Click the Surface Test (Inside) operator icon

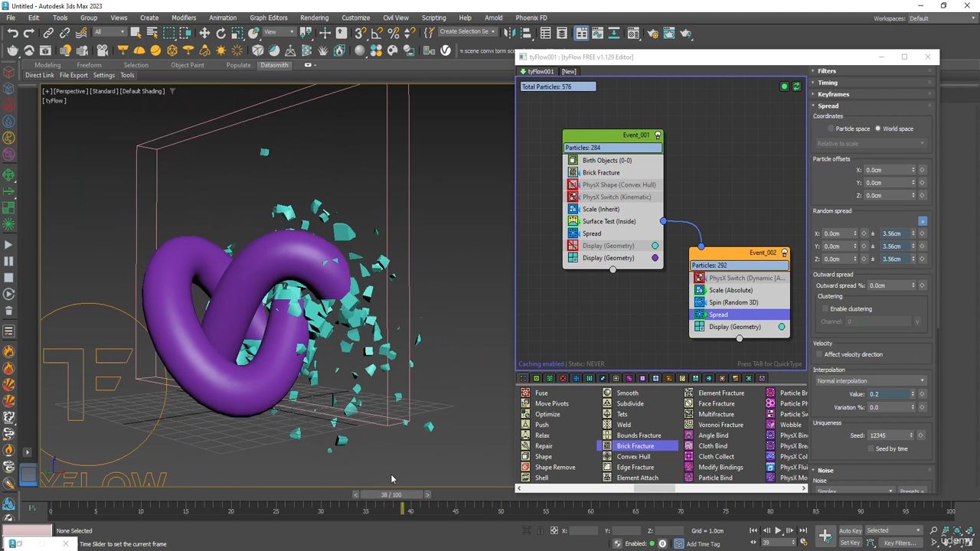point(573,221)
